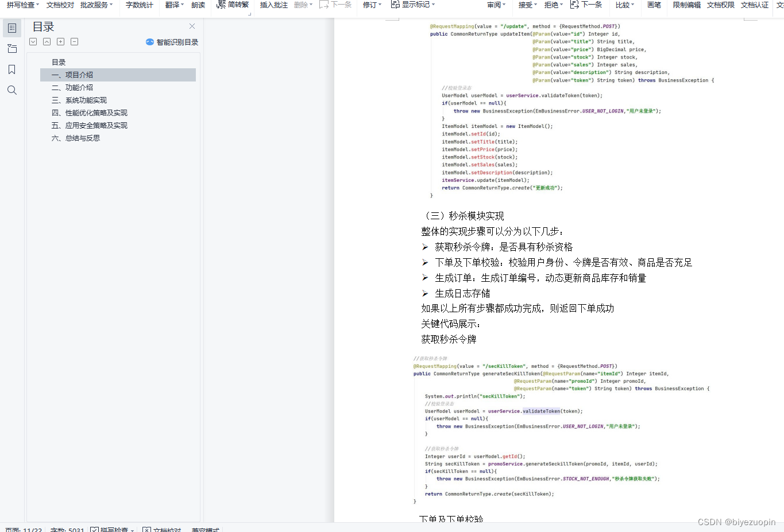This screenshot has width=784, height=532.
Task: Activate the 画笔 annotation pen
Action: tap(654, 5)
